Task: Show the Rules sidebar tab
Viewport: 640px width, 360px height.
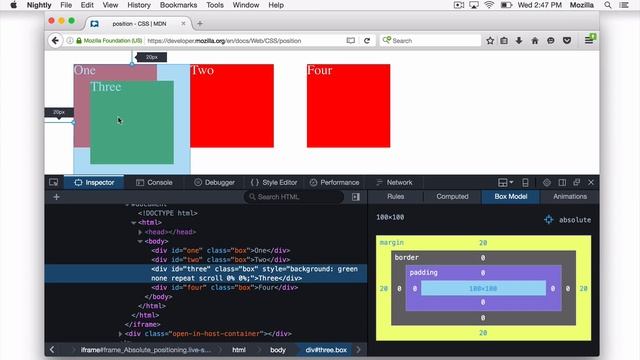Action: (x=396, y=196)
